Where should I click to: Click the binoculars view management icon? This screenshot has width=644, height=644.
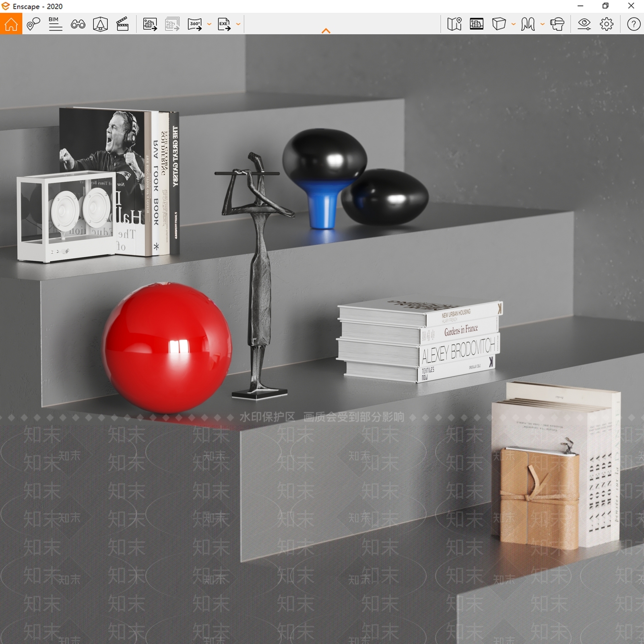click(x=78, y=25)
